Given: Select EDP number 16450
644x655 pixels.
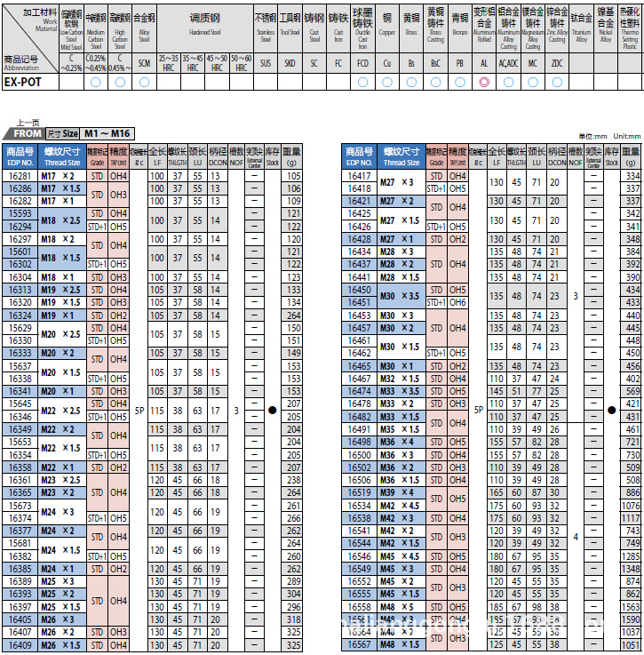Looking at the screenshot, I should click(359, 290).
